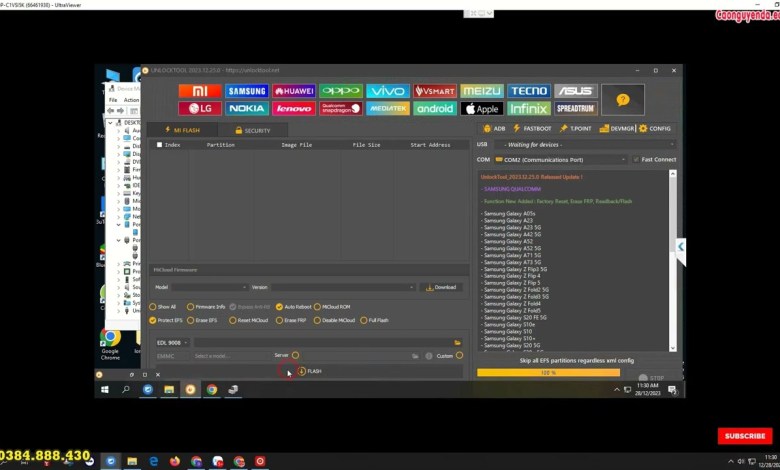Select the Huawei brand logo
Viewport: 780px width, 470px height.
pyautogui.click(x=294, y=91)
